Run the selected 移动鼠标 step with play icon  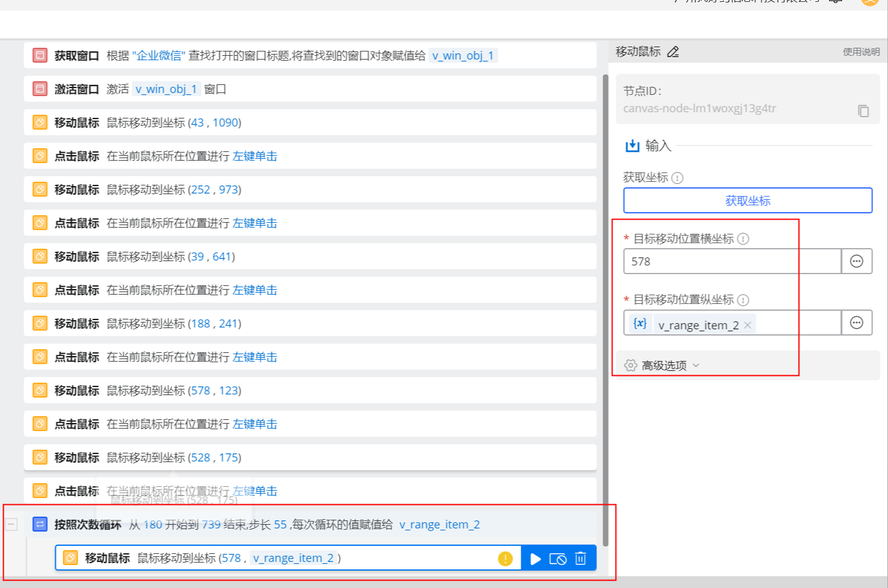point(536,559)
